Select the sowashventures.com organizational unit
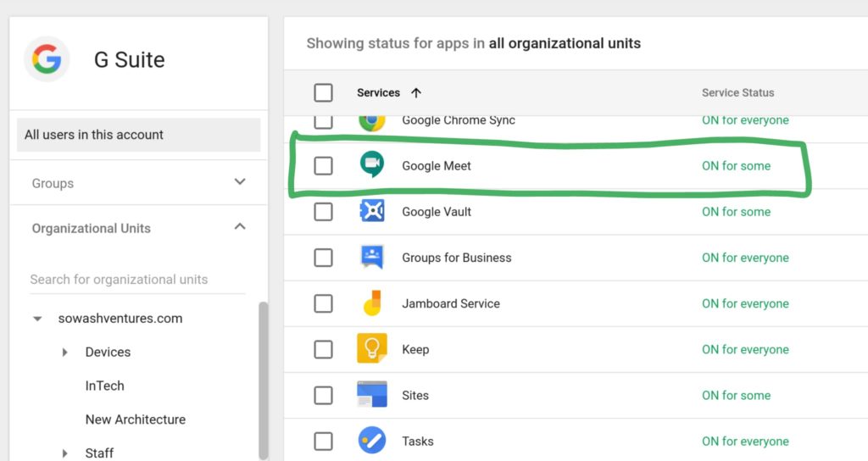 coord(120,319)
